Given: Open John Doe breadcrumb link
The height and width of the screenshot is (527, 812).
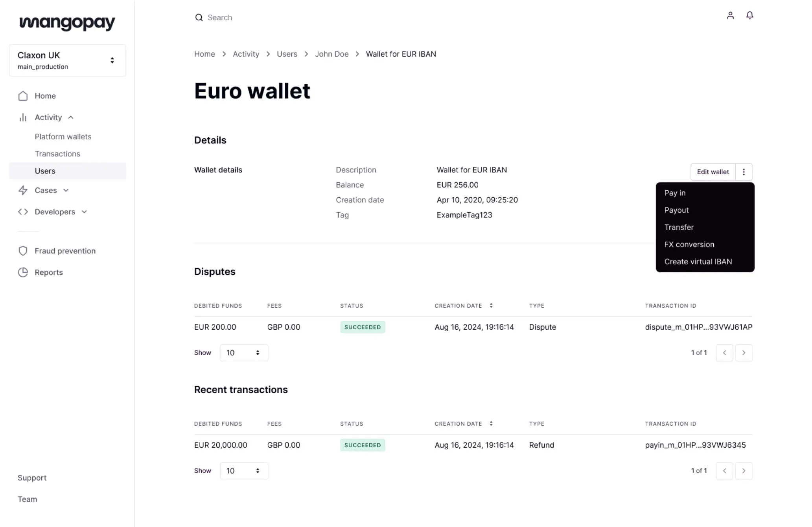Looking at the screenshot, I should pos(331,54).
